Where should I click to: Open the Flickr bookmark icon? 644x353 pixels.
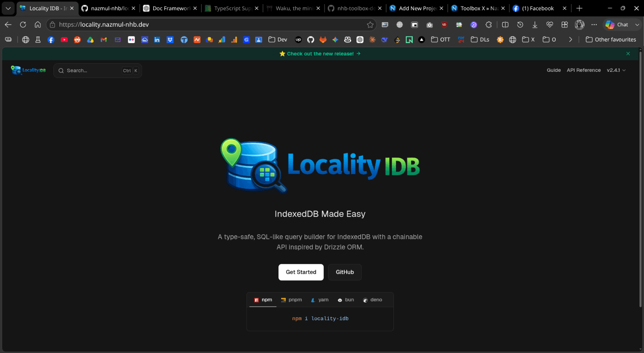131,40
